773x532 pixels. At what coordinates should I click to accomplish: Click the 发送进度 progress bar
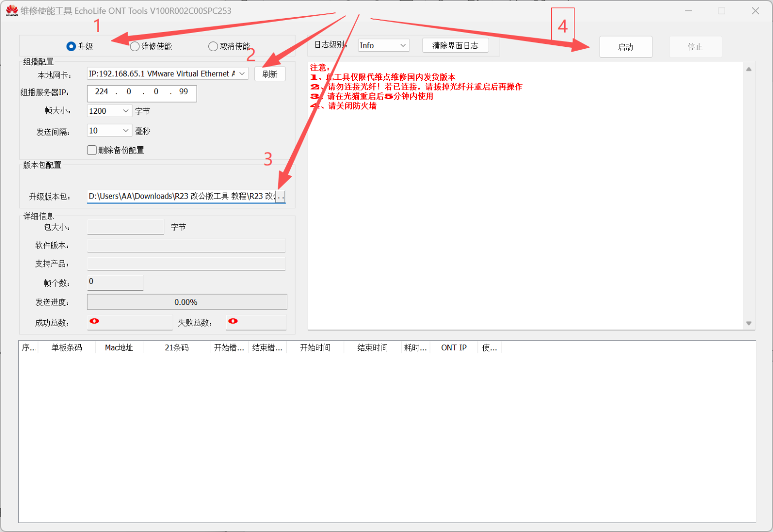pyautogui.click(x=187, y=302)
